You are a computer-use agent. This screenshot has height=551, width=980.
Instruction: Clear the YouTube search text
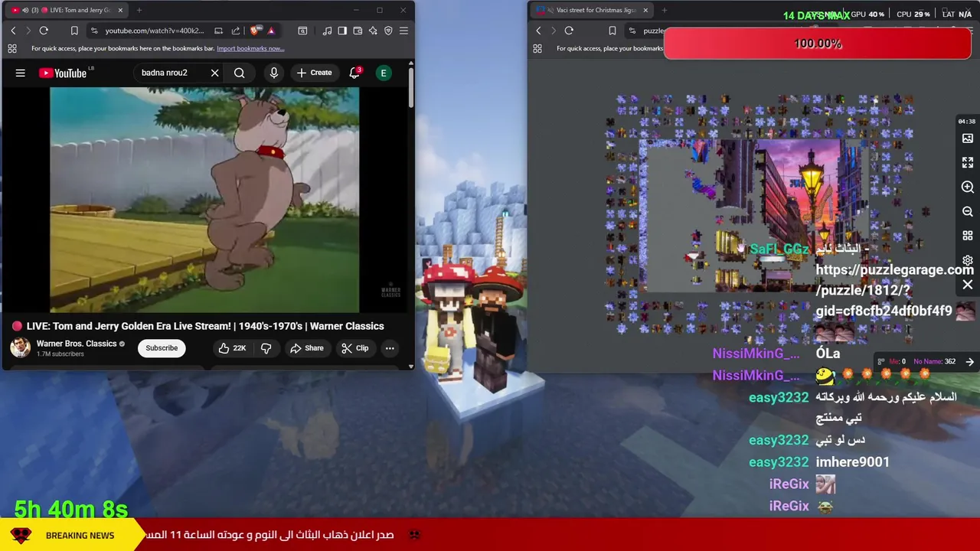(x=215, y=73)
